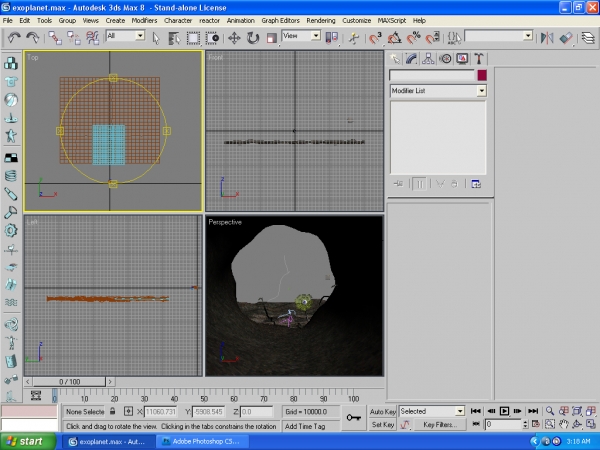Viewport: 600px width, 450px height.
Task: Click Add Time Tag in the status bar
Action: tap(311, 426)
